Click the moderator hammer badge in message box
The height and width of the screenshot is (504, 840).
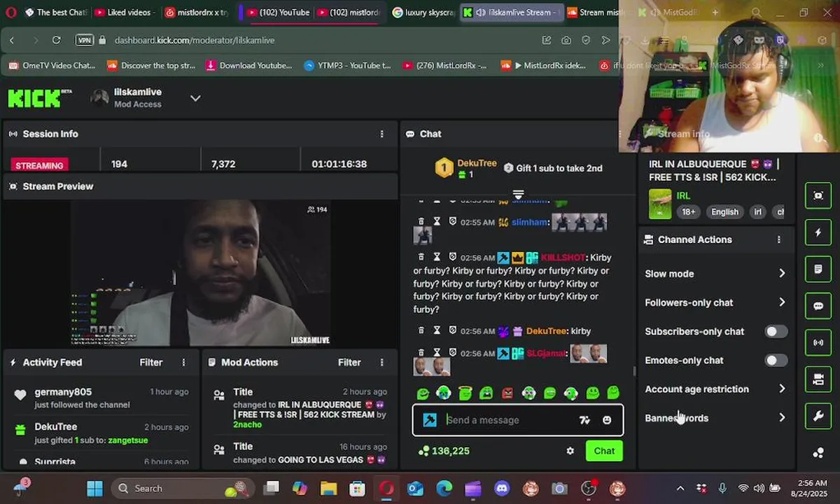pos(430,420)
